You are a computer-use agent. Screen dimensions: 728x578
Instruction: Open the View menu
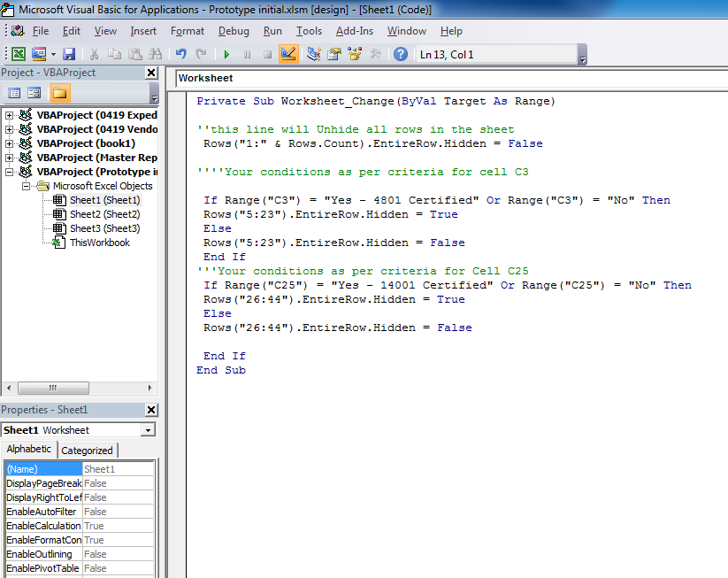[105, 31]
